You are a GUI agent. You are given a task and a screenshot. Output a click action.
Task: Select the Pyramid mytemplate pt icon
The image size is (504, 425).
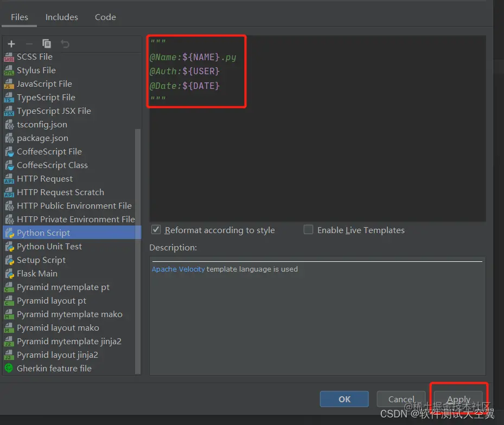point(9,287)
